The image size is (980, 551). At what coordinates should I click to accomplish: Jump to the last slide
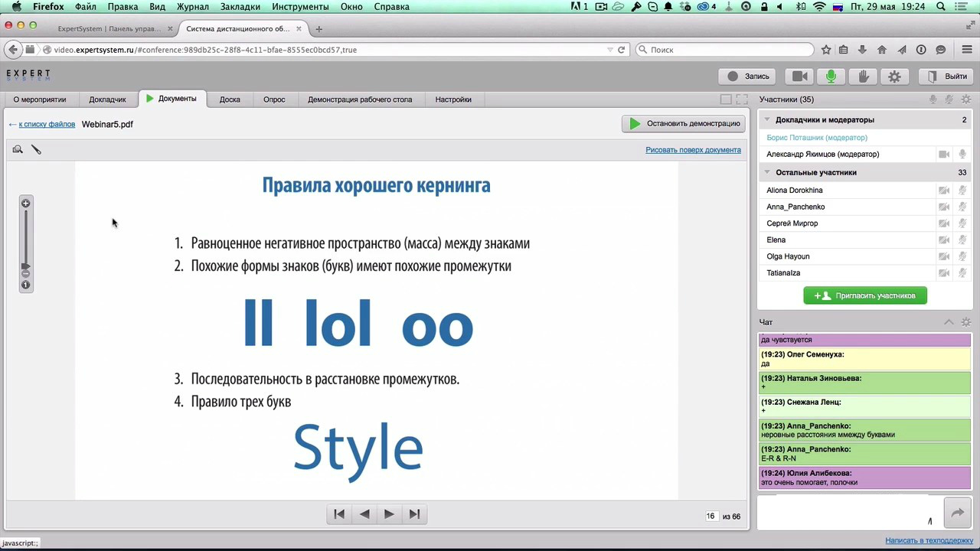point(414,514)
